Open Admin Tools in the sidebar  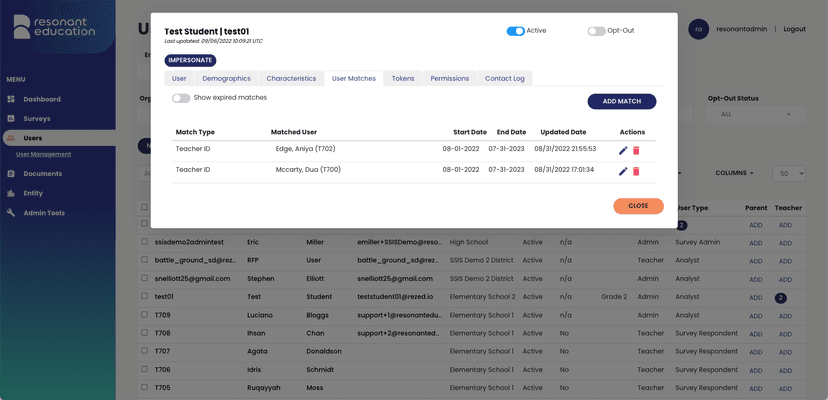click(44, 213)
